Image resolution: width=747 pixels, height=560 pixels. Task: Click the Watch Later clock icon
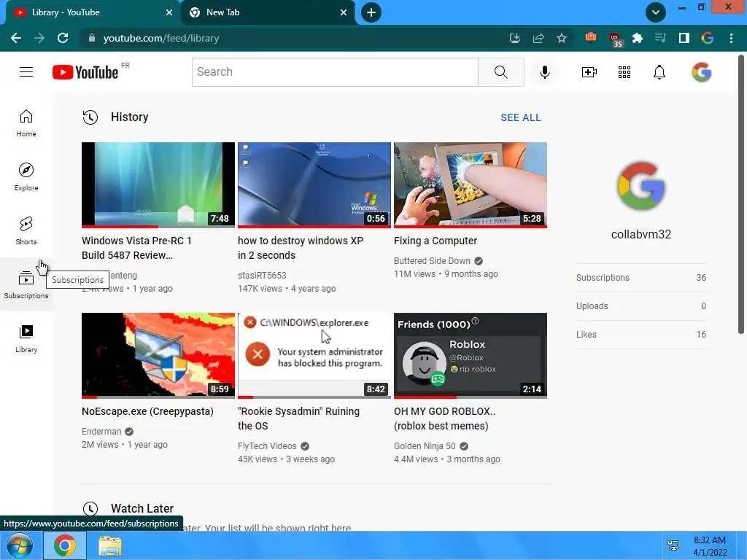click(x=90, y=509)
